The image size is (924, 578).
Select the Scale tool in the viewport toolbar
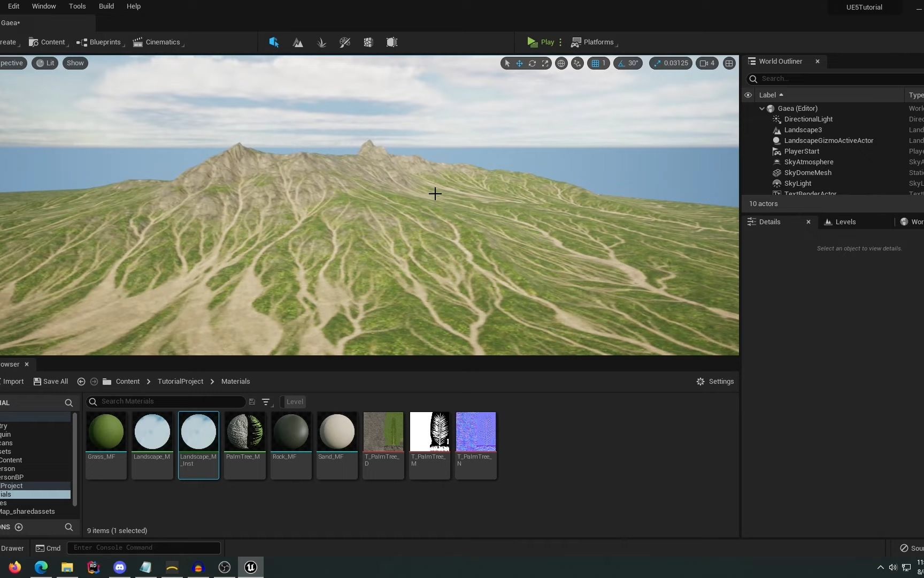coord(545,63)
